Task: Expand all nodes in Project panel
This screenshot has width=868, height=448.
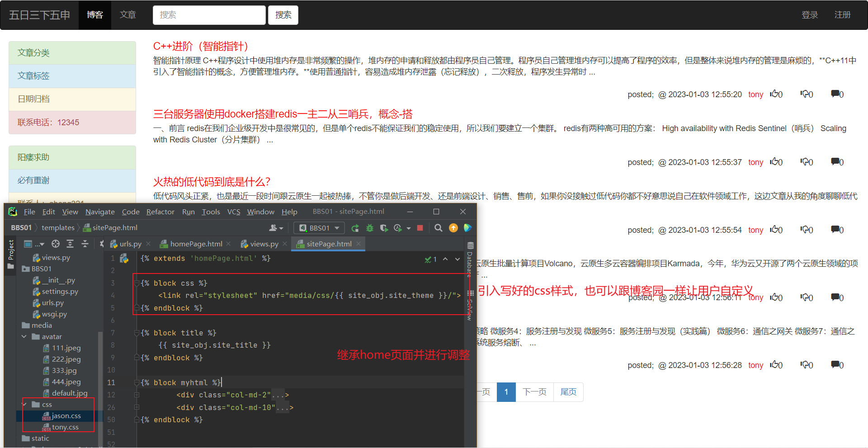Action: point(70,244)
